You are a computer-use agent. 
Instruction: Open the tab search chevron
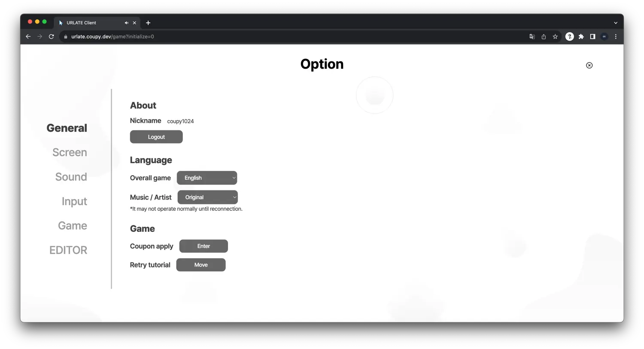click(x=616, y=22)
